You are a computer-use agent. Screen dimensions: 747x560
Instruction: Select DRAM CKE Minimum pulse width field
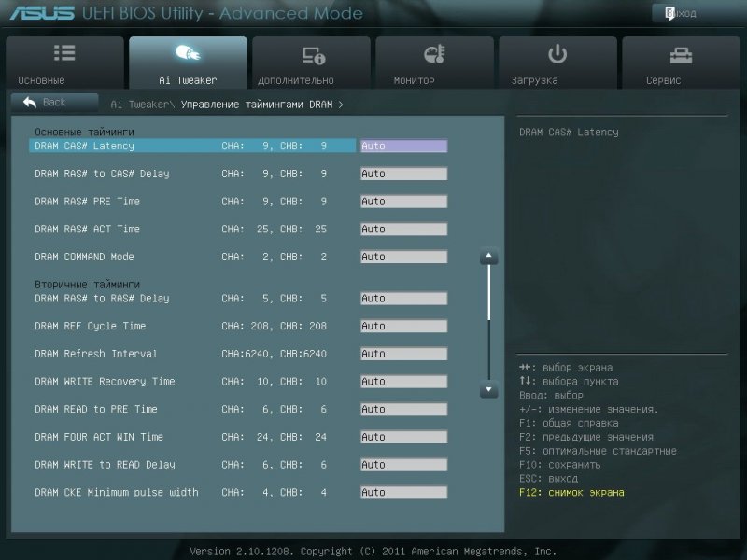point(403,492)
